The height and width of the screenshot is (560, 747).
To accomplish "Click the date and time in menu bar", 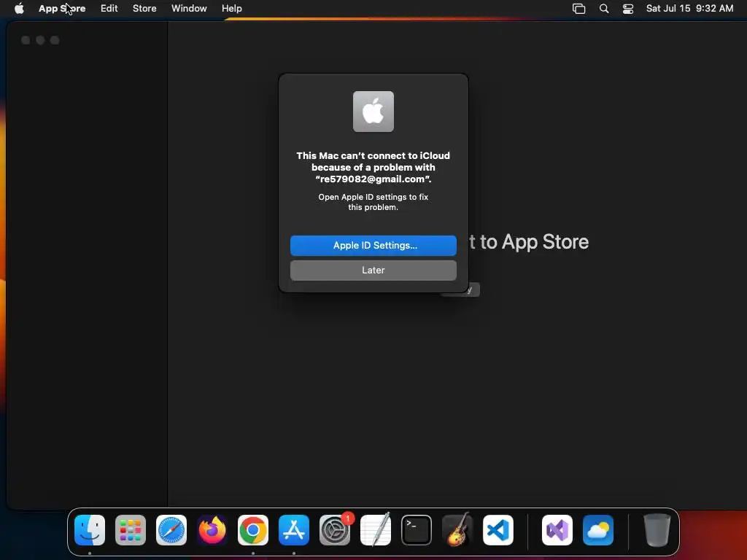I will click(689, 9).
